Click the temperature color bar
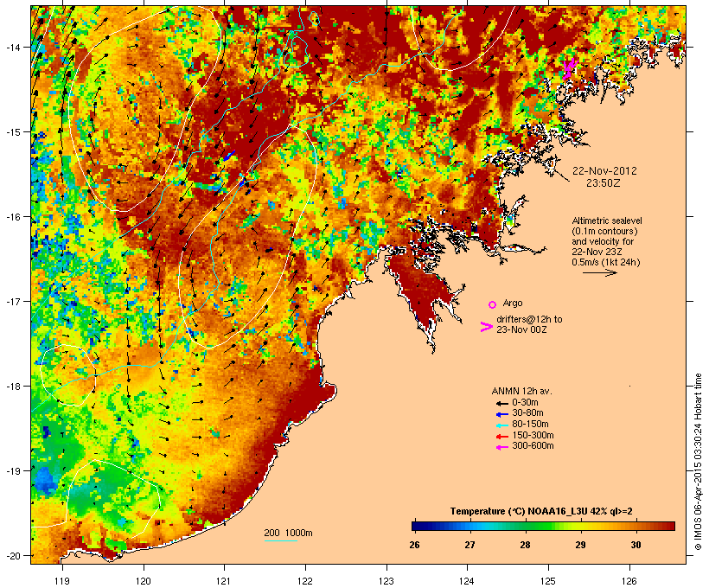 (543, 526)
